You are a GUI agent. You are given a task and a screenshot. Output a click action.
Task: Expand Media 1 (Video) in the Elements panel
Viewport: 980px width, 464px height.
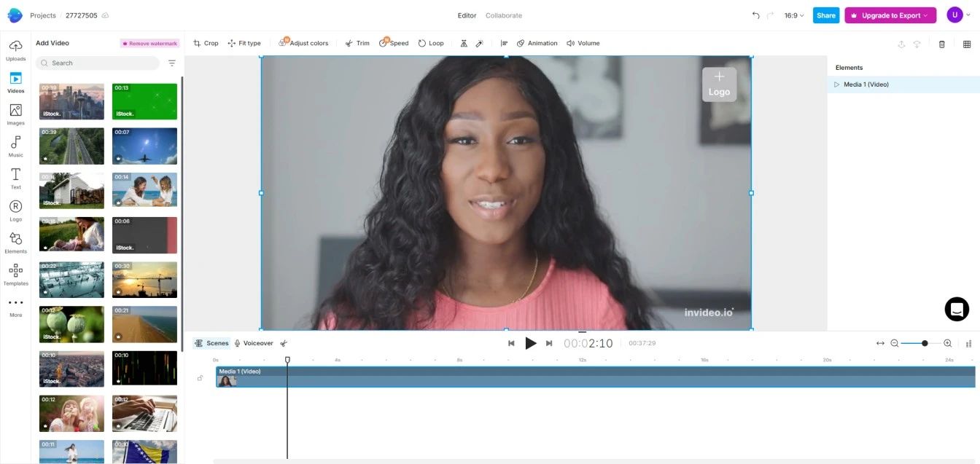(x=836, y=84)
